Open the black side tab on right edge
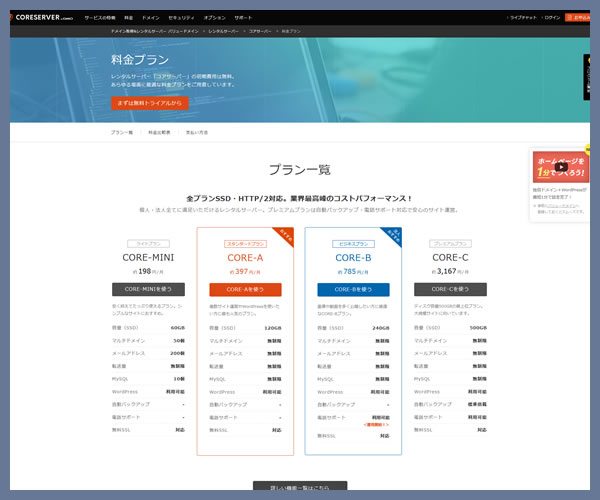 (587, 77)
